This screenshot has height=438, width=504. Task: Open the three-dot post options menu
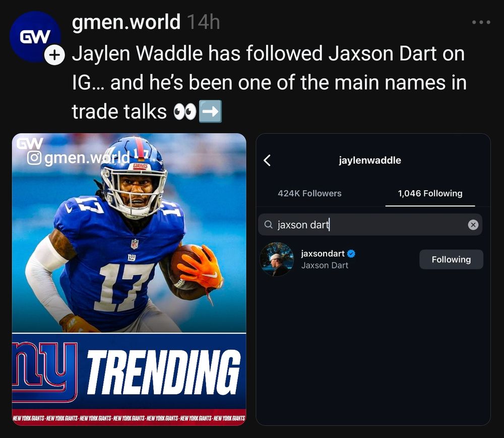(481, 22)
